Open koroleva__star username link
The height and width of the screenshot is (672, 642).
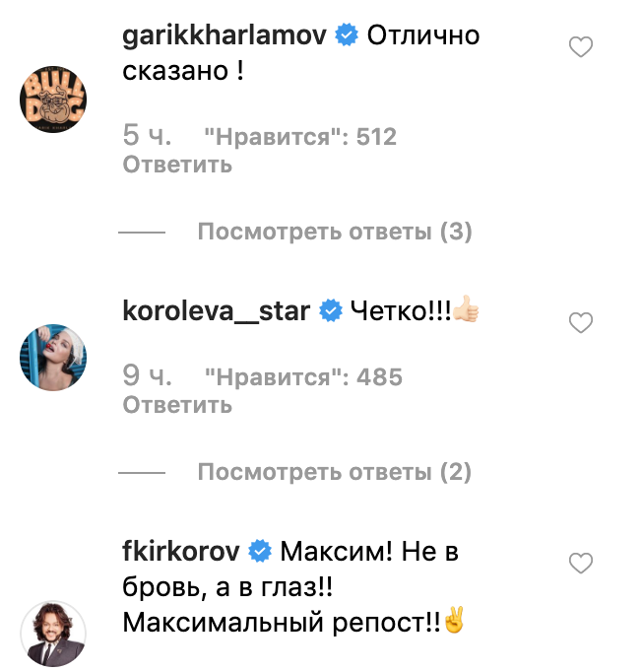click(216, 310)
